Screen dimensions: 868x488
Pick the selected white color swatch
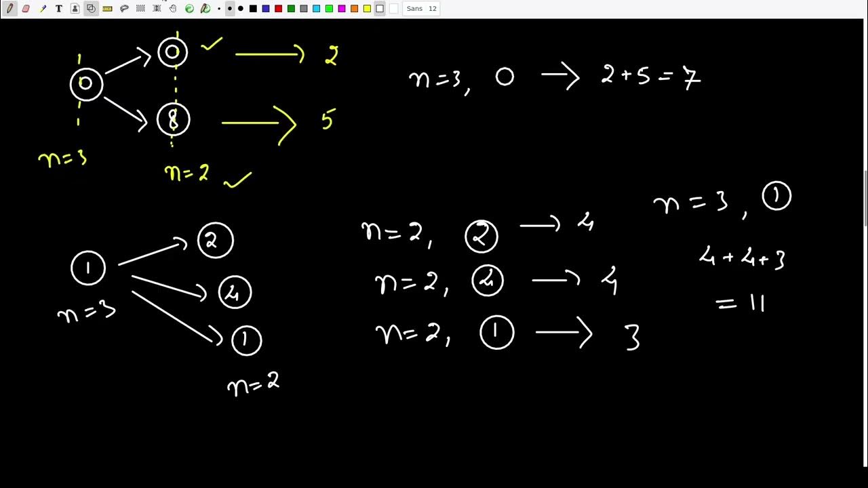click(x=380, y=8)
